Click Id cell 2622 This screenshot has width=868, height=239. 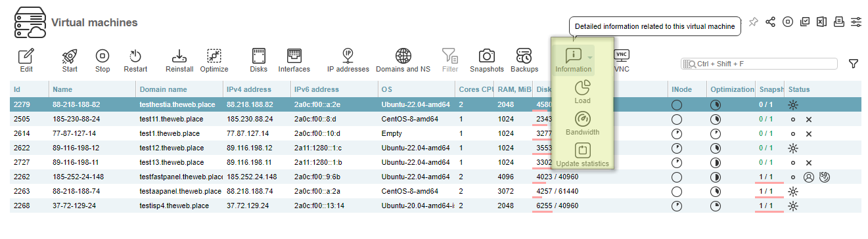(22, 148)
